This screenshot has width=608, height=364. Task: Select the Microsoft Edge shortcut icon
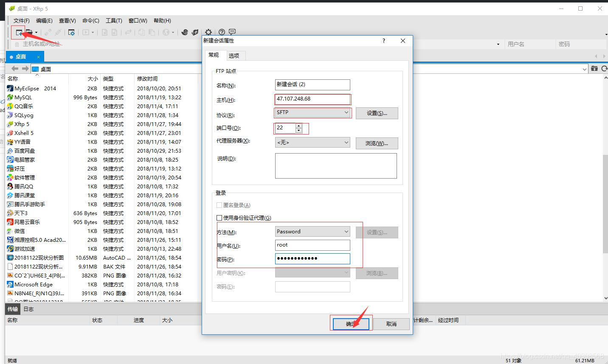pos(10,285)
